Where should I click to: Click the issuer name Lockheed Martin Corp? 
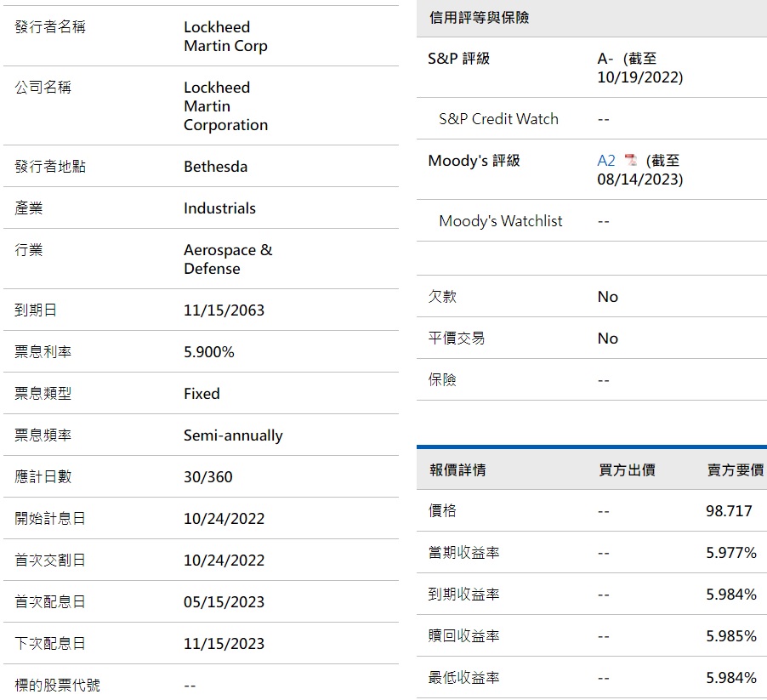click(225, 37)
